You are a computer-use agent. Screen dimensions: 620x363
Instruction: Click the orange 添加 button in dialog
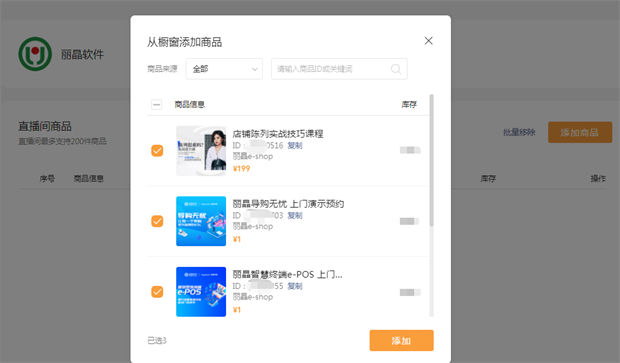(401, 340)
